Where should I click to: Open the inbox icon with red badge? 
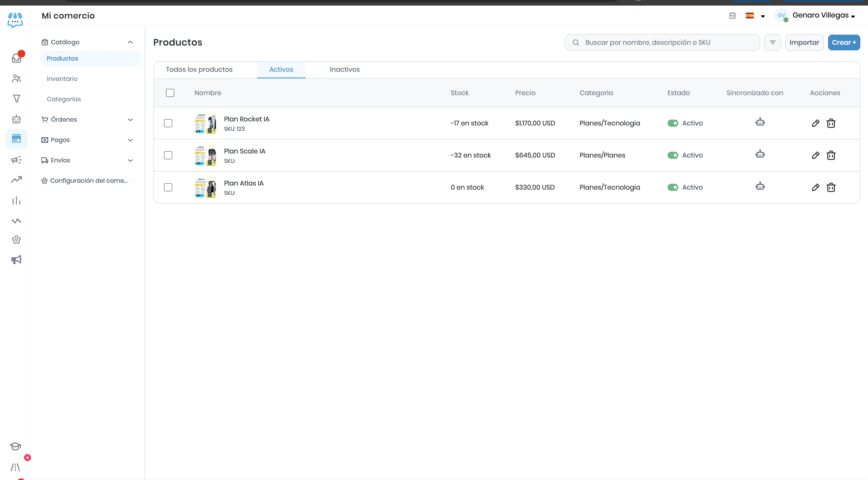coord(16,58)
